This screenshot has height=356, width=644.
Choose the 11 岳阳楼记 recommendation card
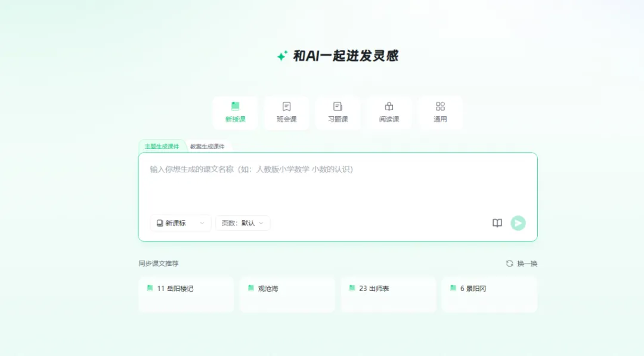click(x=187, y=295)
